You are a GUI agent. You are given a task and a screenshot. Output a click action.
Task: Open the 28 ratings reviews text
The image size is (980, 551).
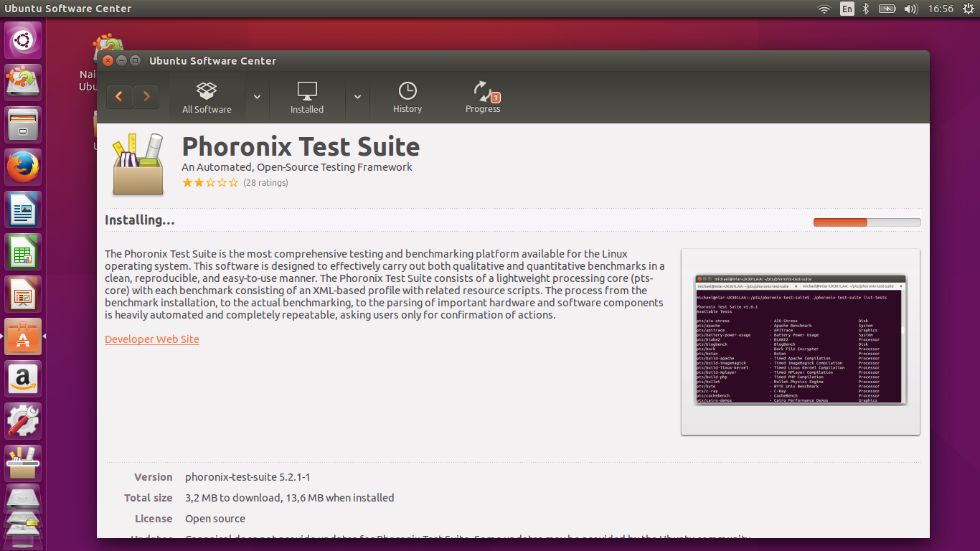265,183
